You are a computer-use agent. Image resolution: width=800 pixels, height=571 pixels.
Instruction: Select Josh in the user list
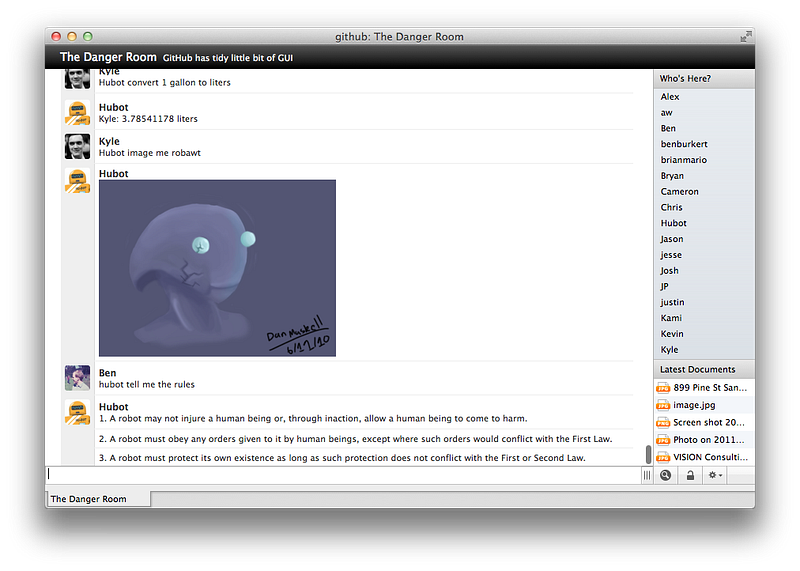point(704,271)
